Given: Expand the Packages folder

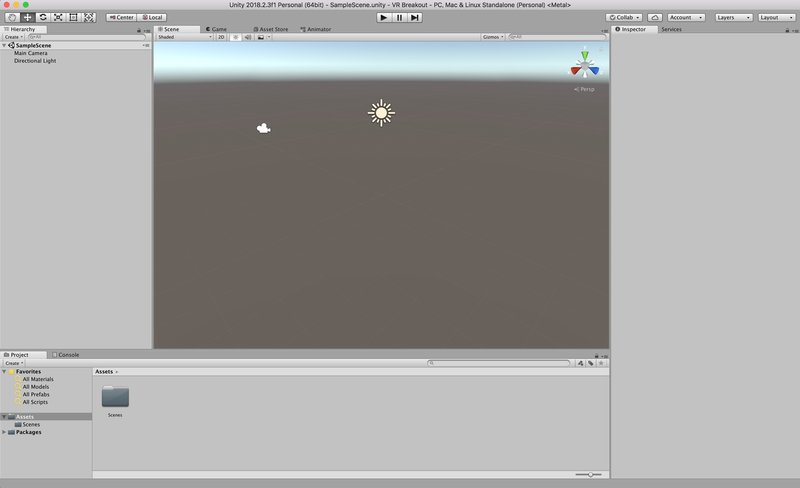Looking at the screenshot, I should click(x=4, y=432).
